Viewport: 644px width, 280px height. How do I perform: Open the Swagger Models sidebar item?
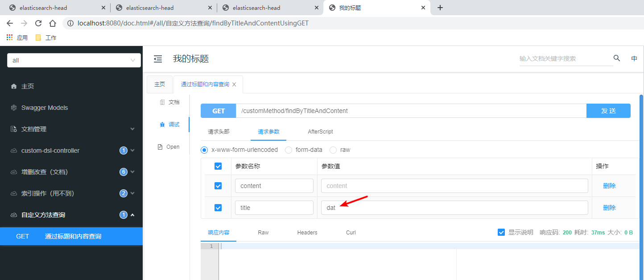tap(71, 108)
